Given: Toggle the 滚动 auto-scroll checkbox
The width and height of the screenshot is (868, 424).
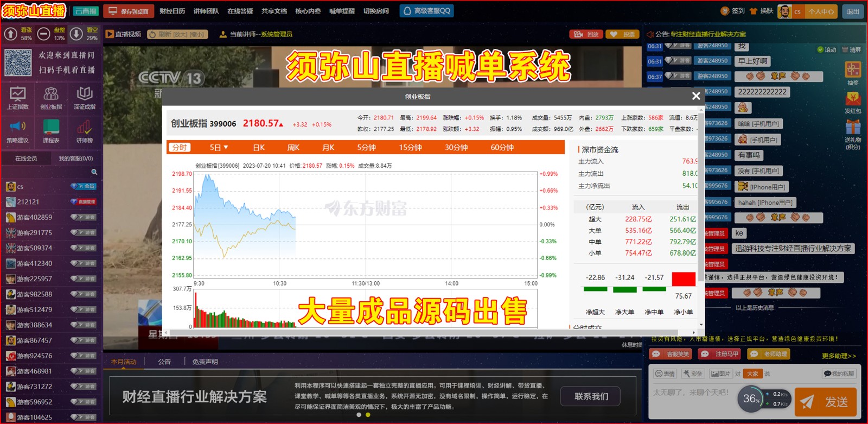Looking at the screenshot, I should 821,49.
